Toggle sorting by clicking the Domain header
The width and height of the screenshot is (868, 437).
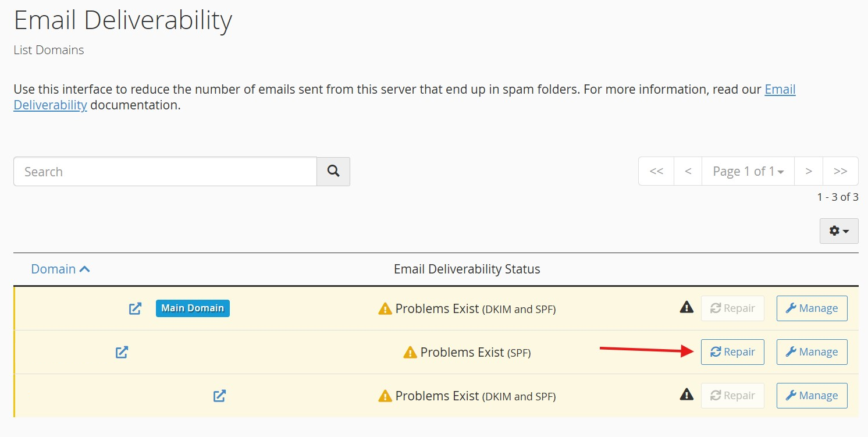click(x=54, y=268)
